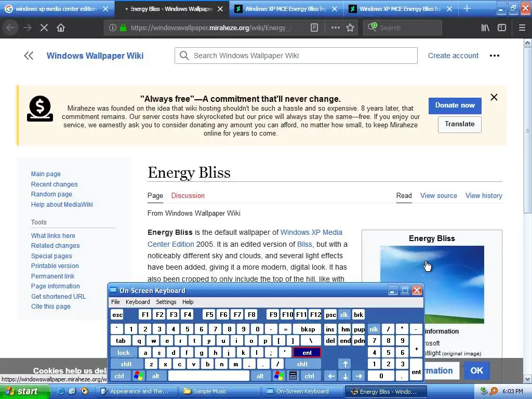Show site information icon in address bar

point(113,28)
